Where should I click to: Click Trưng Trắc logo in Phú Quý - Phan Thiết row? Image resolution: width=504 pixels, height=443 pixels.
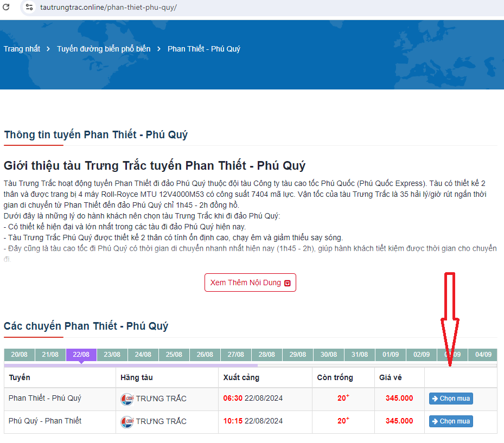click(x=127, y=421)
